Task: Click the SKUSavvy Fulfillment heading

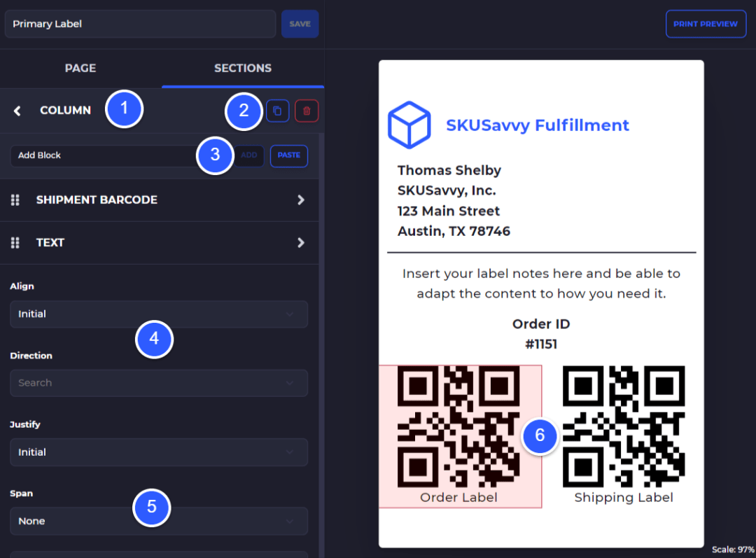Action: (x=537, y=125)
